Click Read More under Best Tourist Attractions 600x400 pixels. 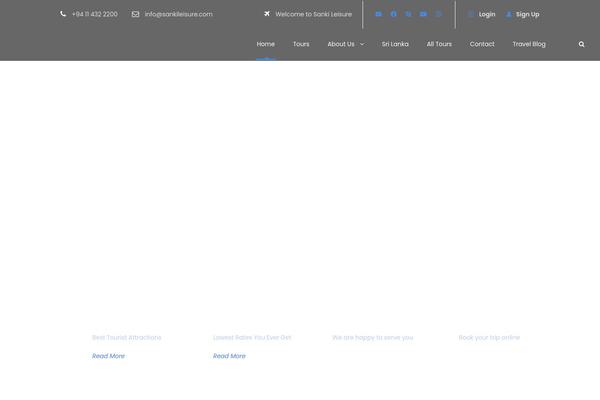(x=108, y=356)
